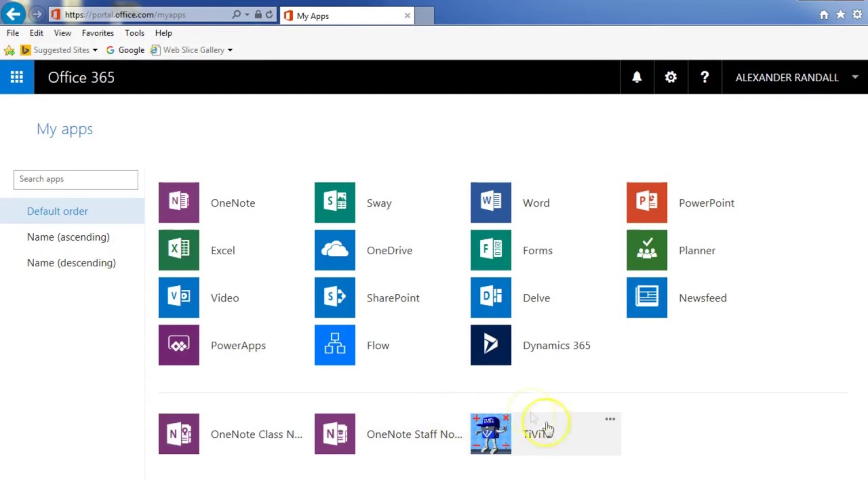Screen dimensions: 868x488
Task: Launch the PowerApps app icon
Action: (179, 345)
